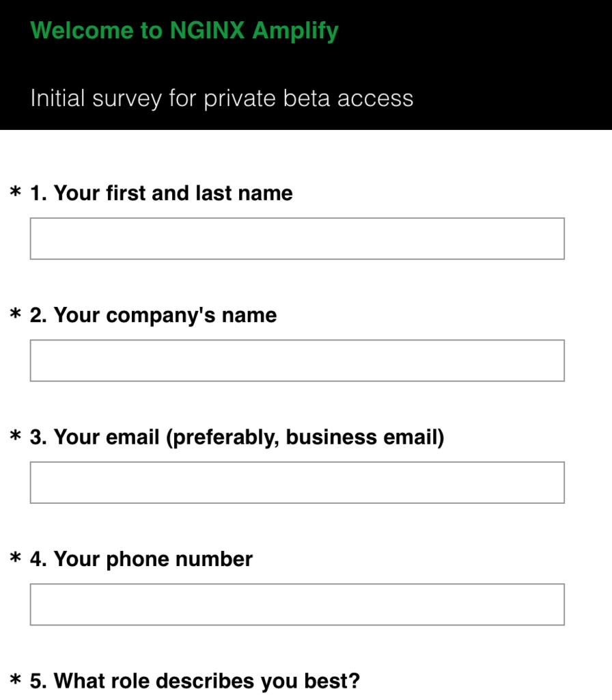Click the required asterisk next to question 4
The height and width of the screenshot is (700, 612).
click(x=16, y=558)
